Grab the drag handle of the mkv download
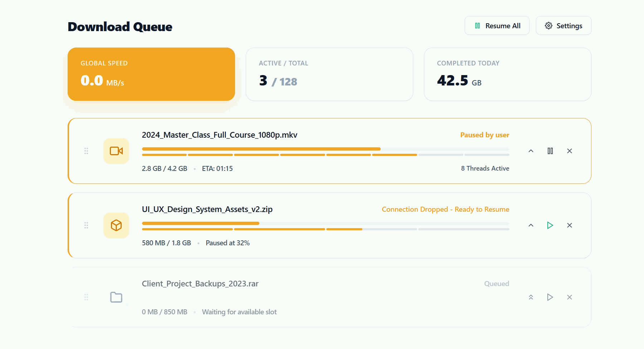 (x=86, y=151)
